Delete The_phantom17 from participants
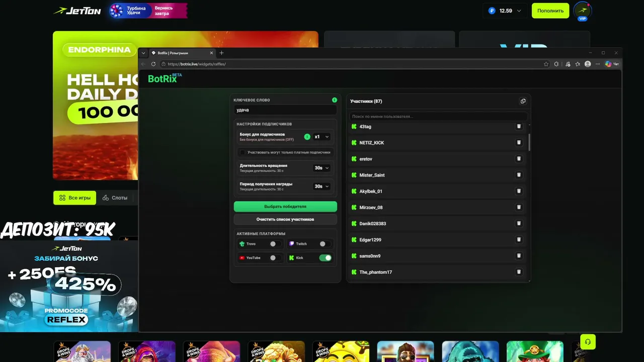This screenshot has height=362, width=644. 519,272
